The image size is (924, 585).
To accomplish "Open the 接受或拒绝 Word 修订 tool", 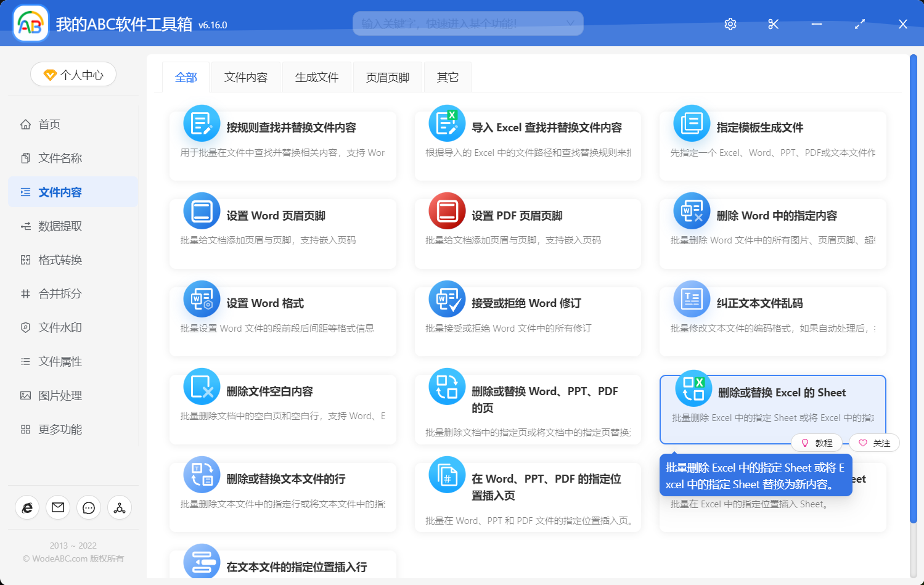I will pos(527,321).
